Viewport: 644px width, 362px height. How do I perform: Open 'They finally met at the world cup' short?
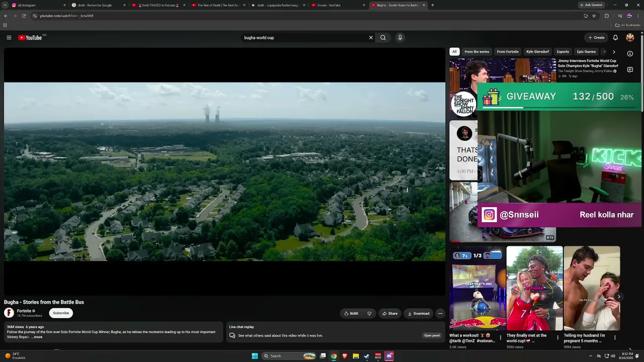point(535,288)
